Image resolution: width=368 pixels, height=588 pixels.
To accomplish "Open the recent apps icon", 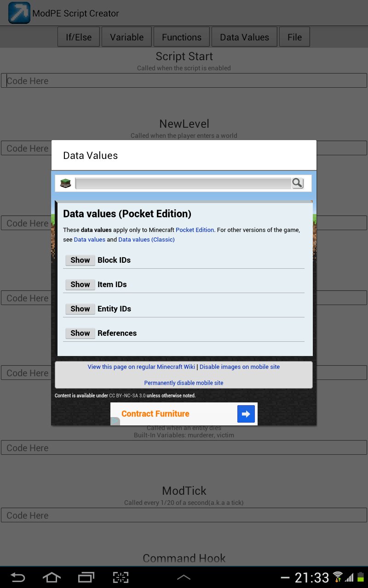I will (86, 577).
